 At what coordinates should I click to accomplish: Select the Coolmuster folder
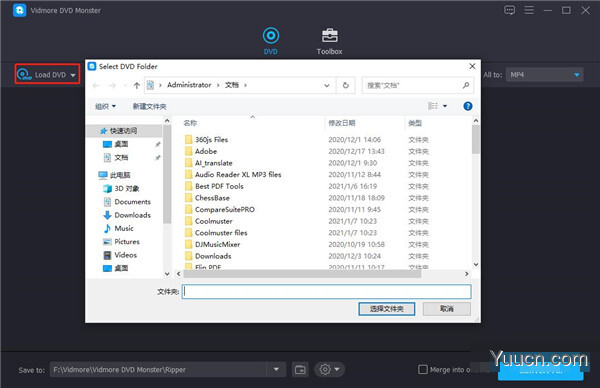(x=214, y=221)
